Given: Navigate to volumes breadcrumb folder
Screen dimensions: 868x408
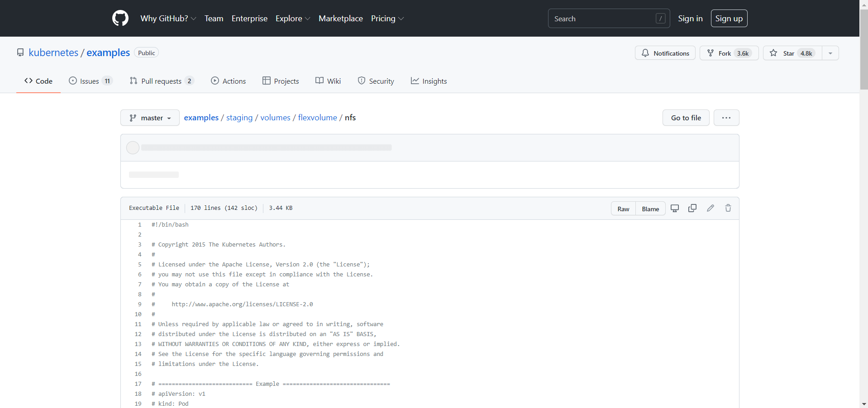Looking at the screenshot, I should pyautogui.click(x=275, y=118).
